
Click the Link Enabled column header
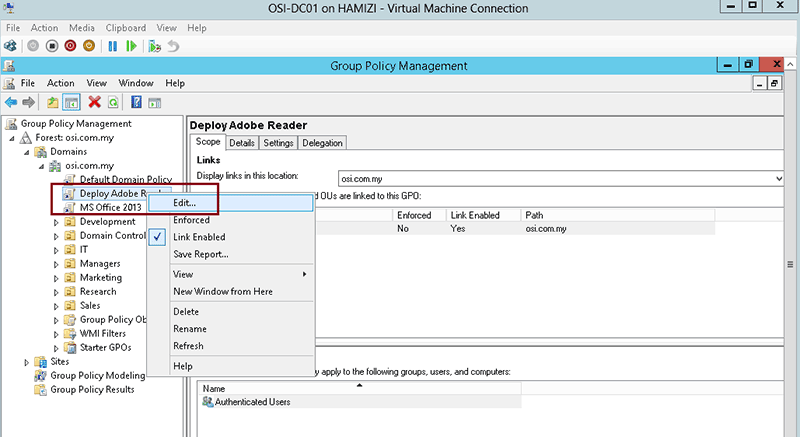point(483,215)
